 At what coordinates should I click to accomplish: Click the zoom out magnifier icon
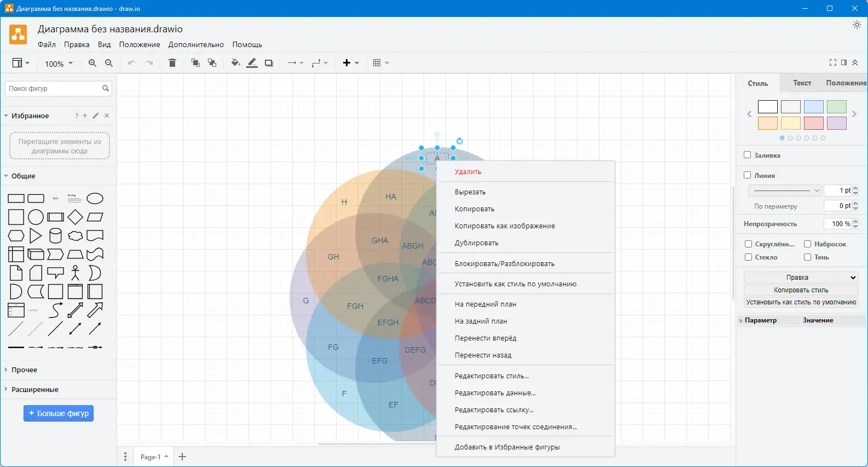coord(109,63)
